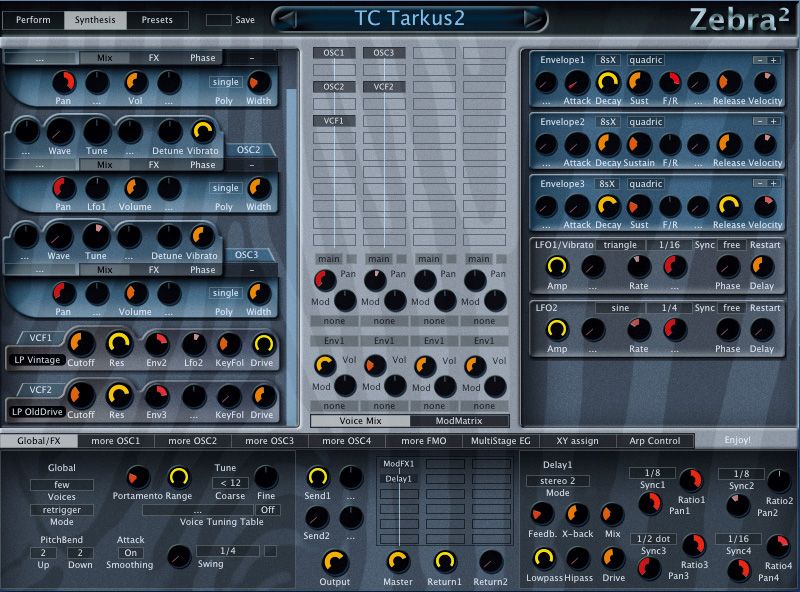Click the Save button
This screenshot has height=592, width=800.
tap(217, 19)
